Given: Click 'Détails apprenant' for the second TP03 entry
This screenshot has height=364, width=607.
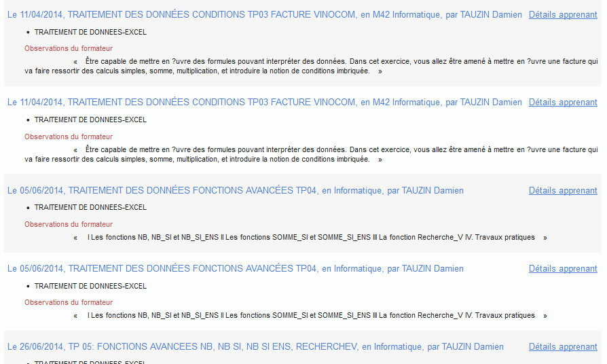Looking at the screenshot, I should click(x=563, y=102).
